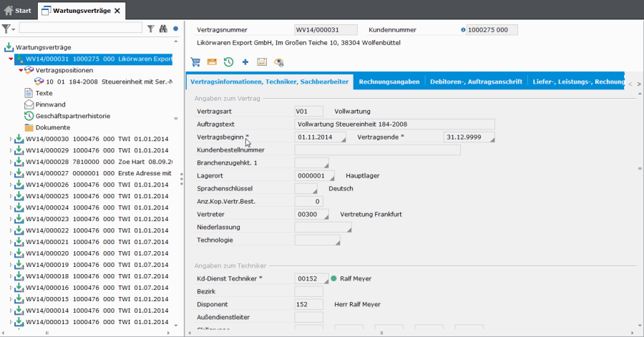Click the Vertragsnummer field
The height and width of the screenshot is (337, 644).
326,29
